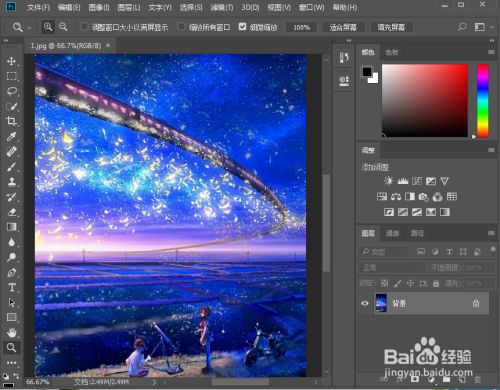
Task: Add a Color Lookup adjustment
Action: (x=452, y=197)
